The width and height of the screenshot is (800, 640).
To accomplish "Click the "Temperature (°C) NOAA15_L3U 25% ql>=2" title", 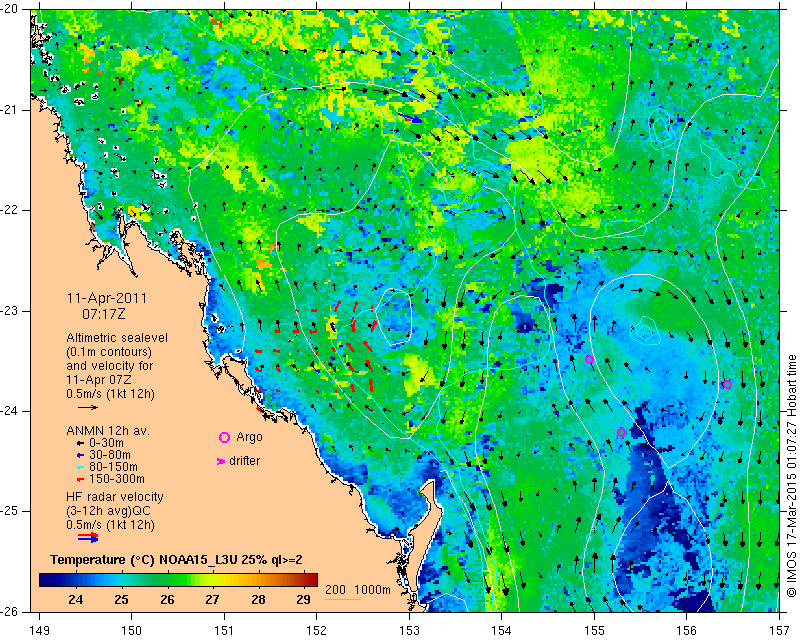I will 176,560.
